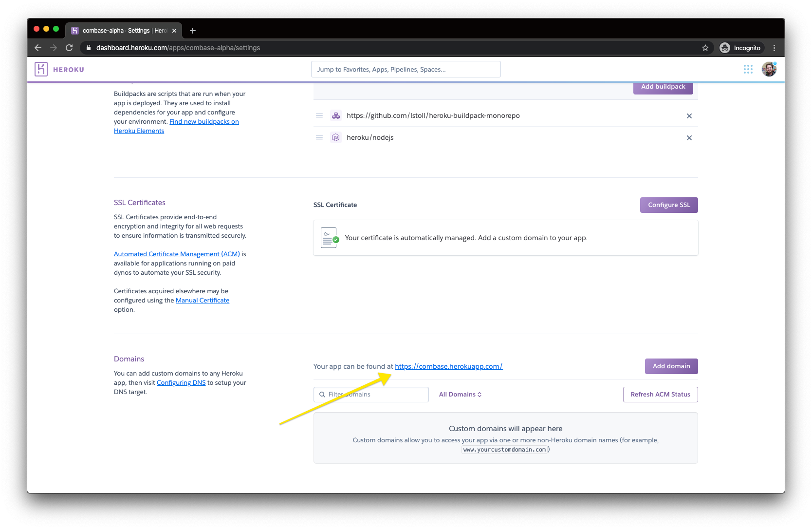Click Refresh ACM Status button

pyautogui.click(x=661, y=395)
